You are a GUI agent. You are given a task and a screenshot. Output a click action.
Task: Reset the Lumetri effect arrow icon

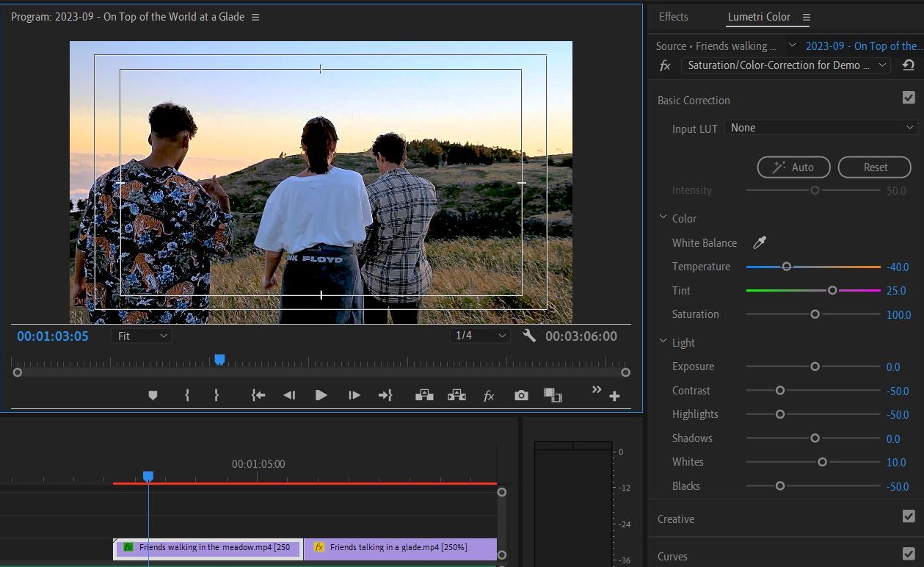coord(908,65)
